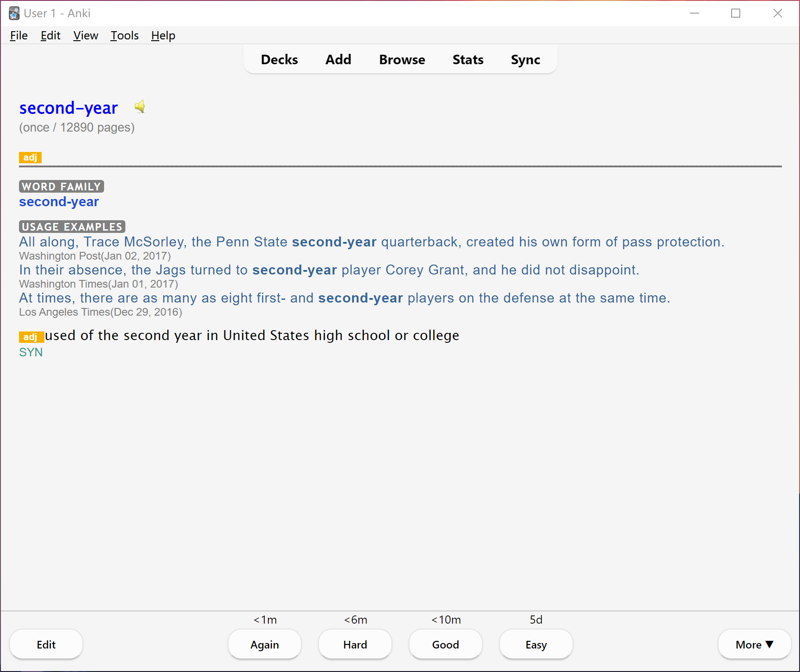The width and height of the screenshot is (800, 672).
Task: Open the card Browse window
Action: 402,60
